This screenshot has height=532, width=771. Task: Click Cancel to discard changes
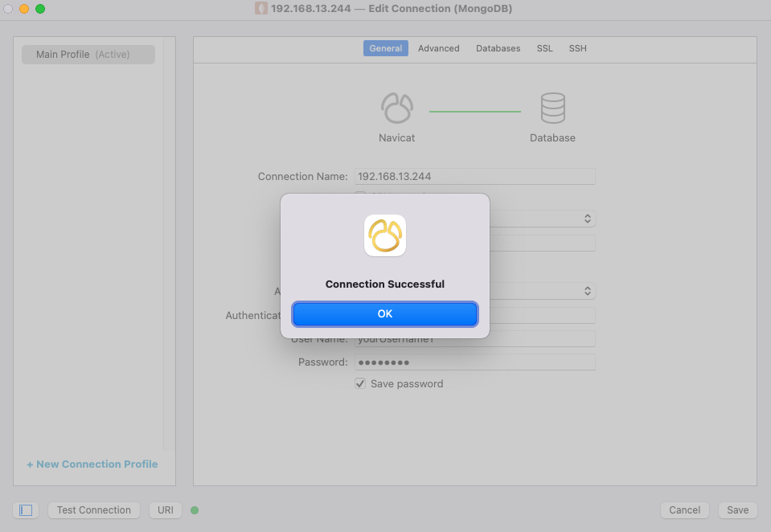coord(684,509)
